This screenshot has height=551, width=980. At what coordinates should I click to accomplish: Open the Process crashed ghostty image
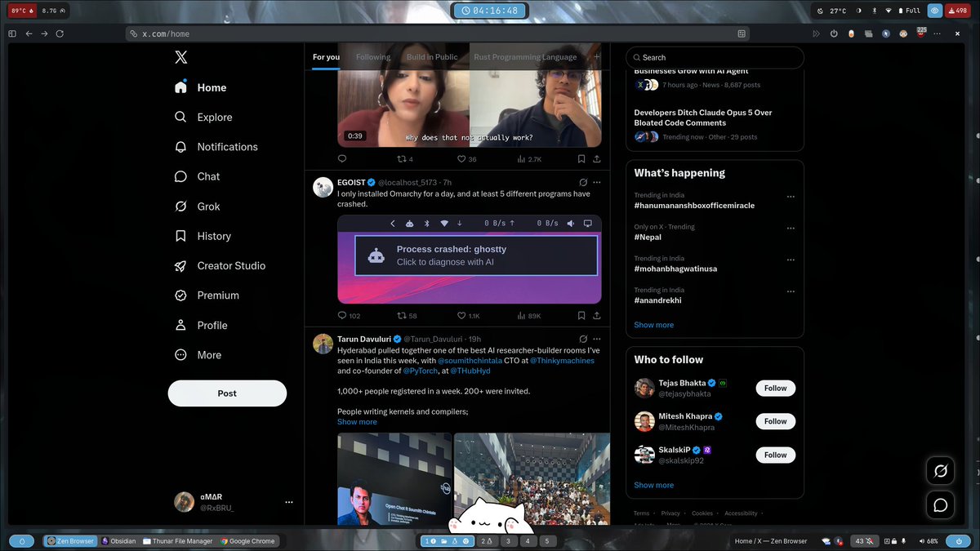470,260
